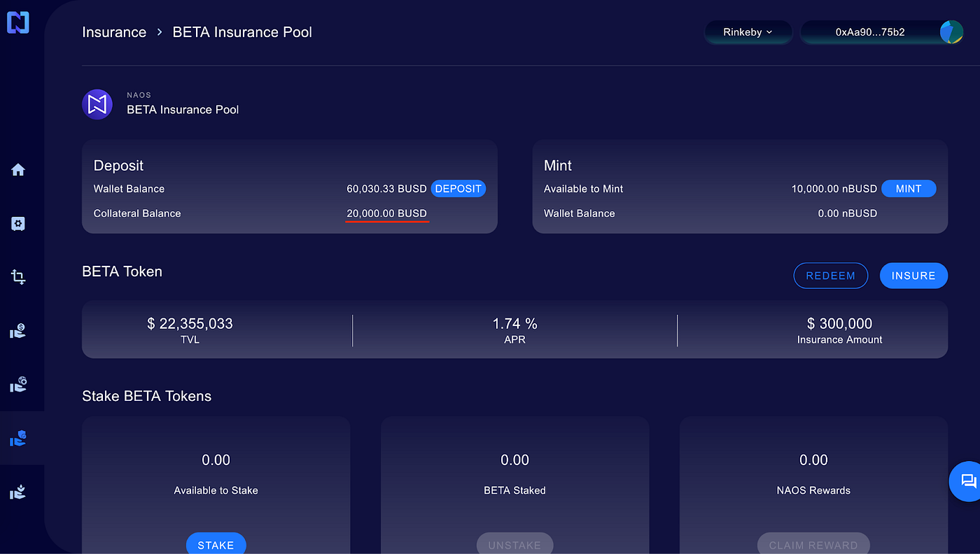Click the BETA Token heading
This screenshot has width=980, height=554.
pyautogui.click(x=122, y=271)
